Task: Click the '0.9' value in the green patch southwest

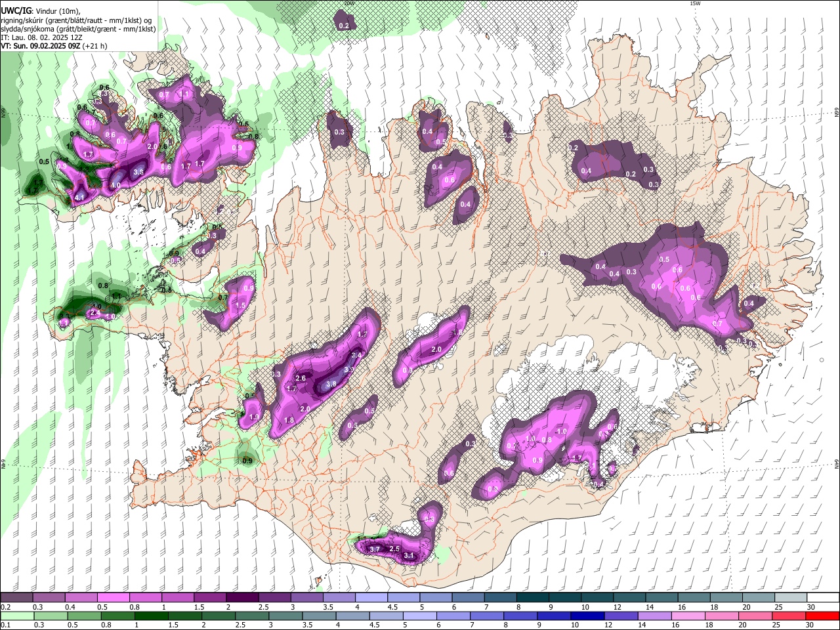Action: (x=247, y=461)
